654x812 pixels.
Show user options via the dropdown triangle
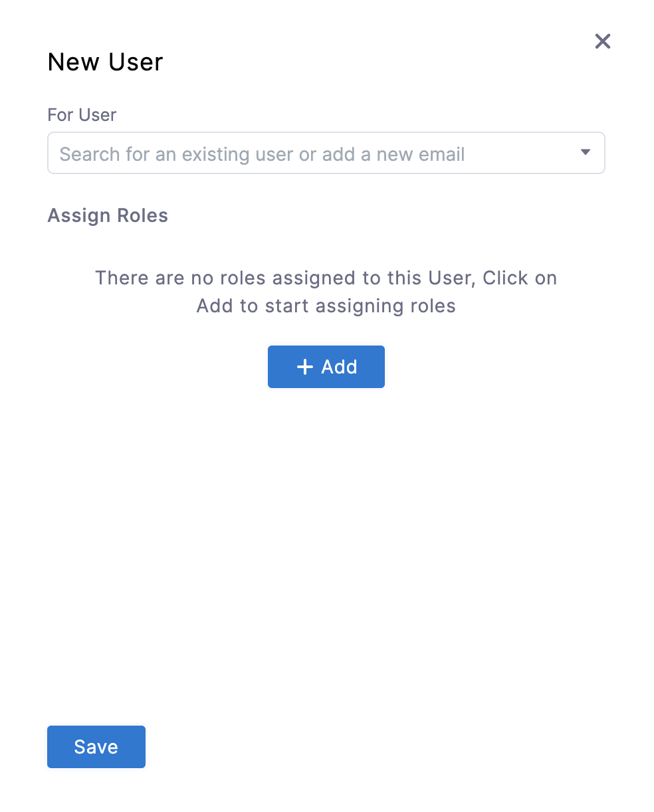point(585,153)
